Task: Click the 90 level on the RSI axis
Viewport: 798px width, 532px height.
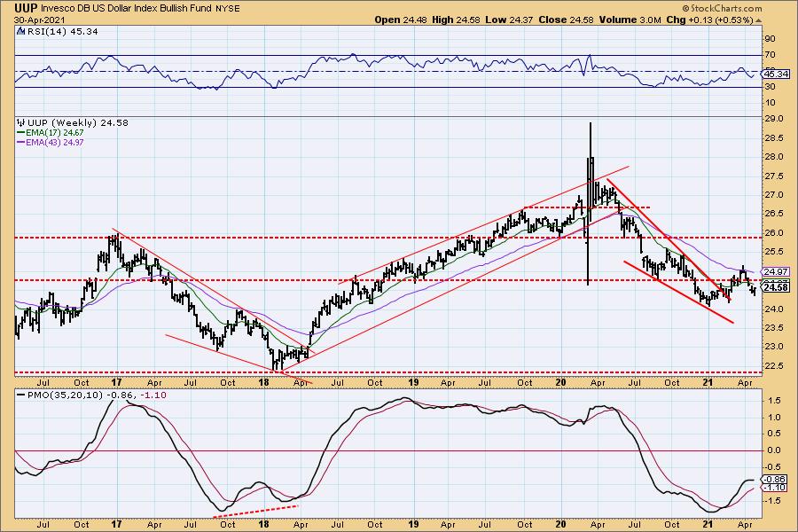Action: point(770,39)
